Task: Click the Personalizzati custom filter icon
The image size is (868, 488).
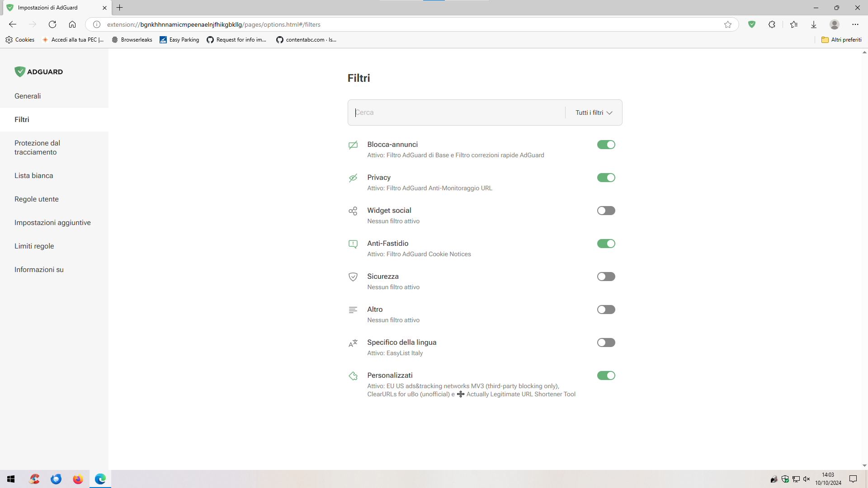Action: pyautogui.click(x=353, y=376)
